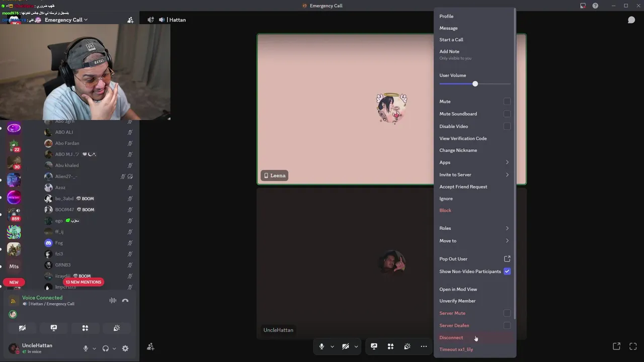This screenshot has height=362, width=644.
Task: Check the Disable Video checkbox
Action: [507, 126]
